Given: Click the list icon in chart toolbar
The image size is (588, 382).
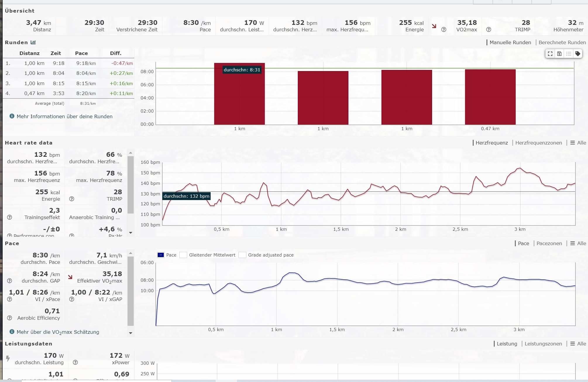Looking at the screenshot, I should click(569, 54).
